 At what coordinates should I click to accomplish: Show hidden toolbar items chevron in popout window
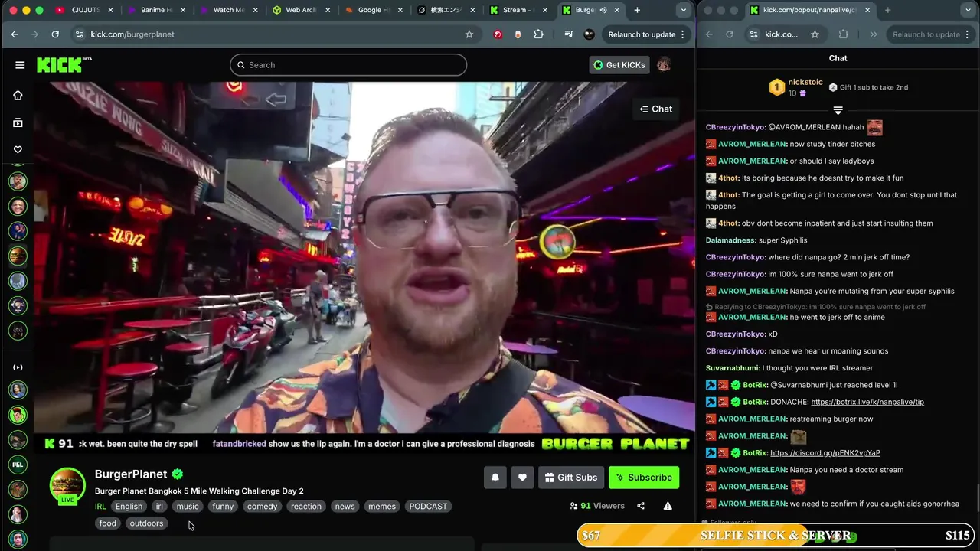(874, 34)
